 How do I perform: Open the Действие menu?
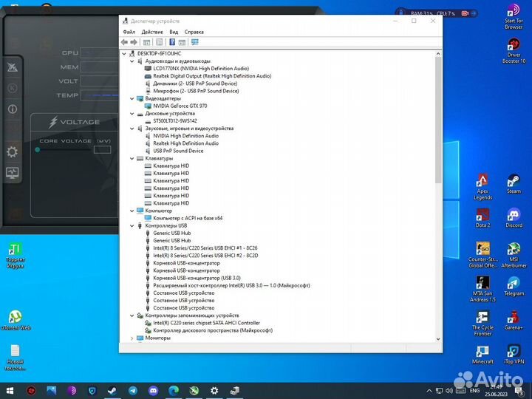pos(152,32)
